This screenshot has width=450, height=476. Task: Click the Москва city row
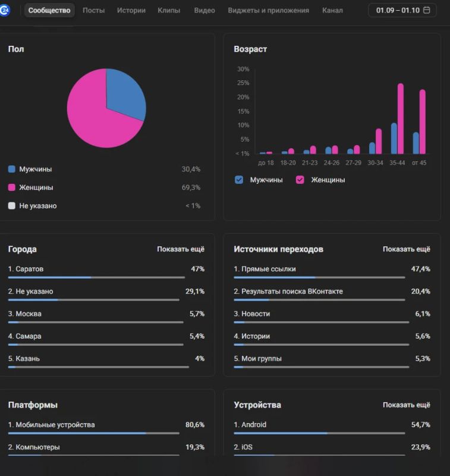pos(106,317)
